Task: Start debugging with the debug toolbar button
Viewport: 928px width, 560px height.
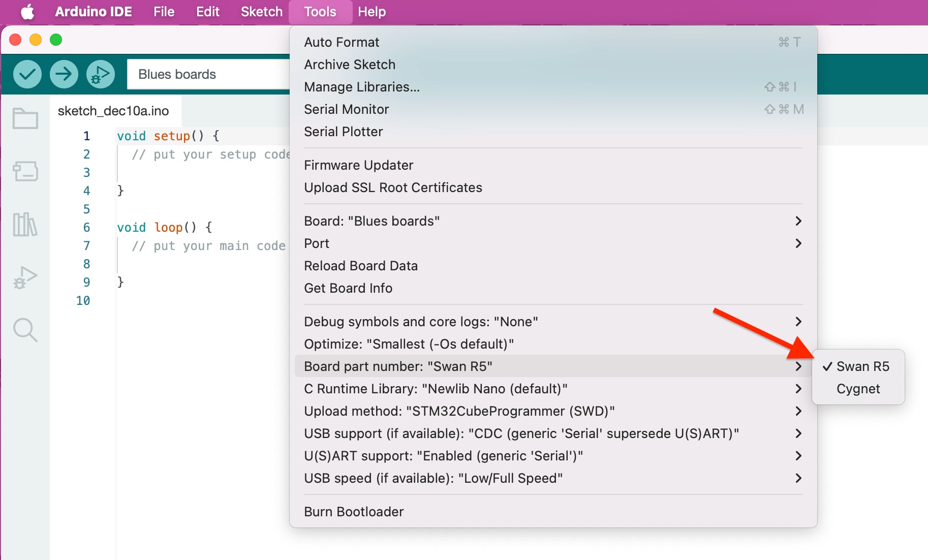Action: click(x=101, y=74)
